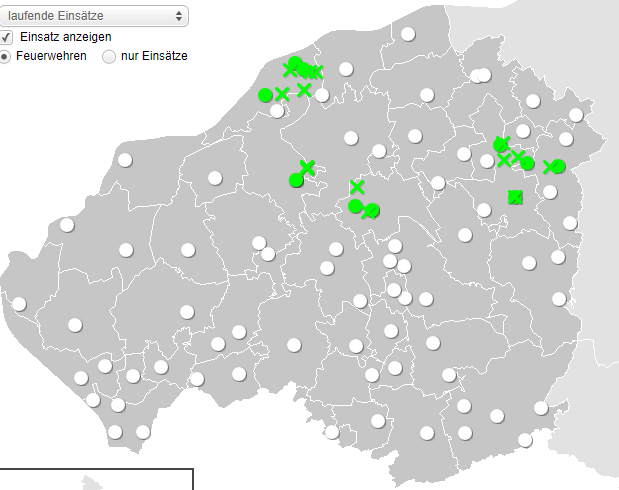Click the westernmost white station marker at map edge
Image resolution: width=619 pixels, height=490 pixels.
coord(19,304)
